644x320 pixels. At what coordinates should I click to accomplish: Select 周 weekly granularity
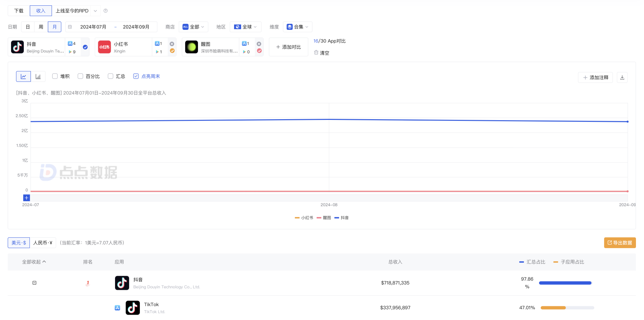[41, 27]
